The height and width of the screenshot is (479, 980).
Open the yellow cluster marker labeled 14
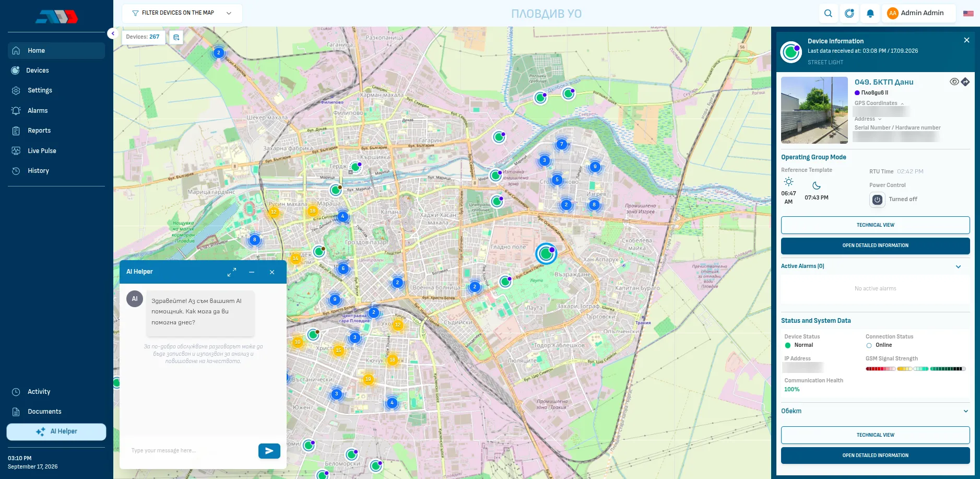pos(296,259)
